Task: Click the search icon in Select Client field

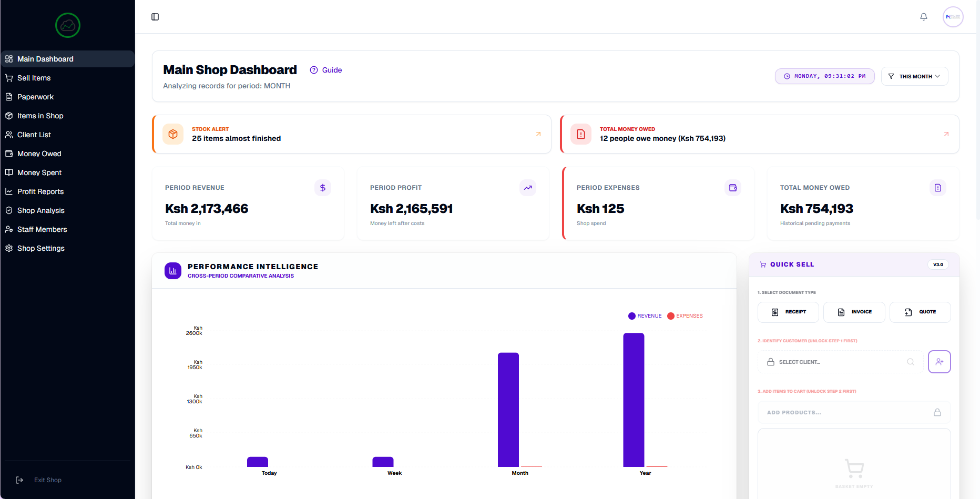Action: [911, 362]
